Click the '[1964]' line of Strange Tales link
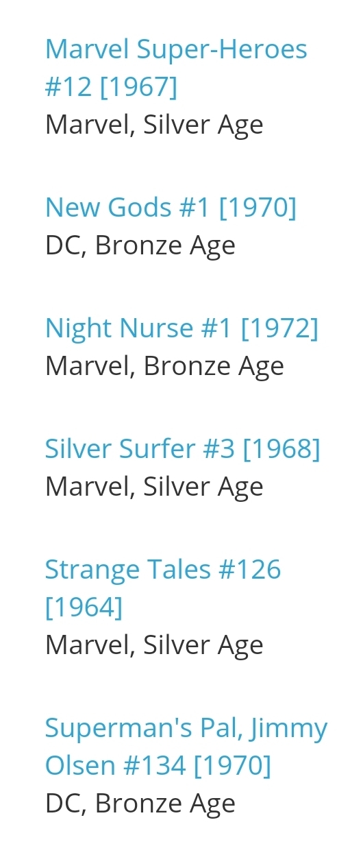Screen dimensions: 363x868 click(x=84, y=607)
